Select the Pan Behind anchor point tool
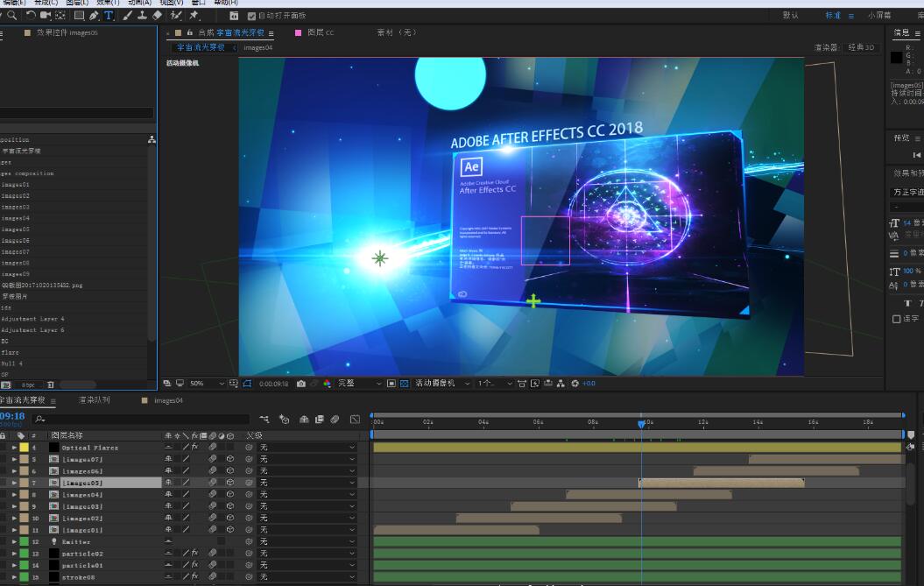924x586 pixels. 60,15
